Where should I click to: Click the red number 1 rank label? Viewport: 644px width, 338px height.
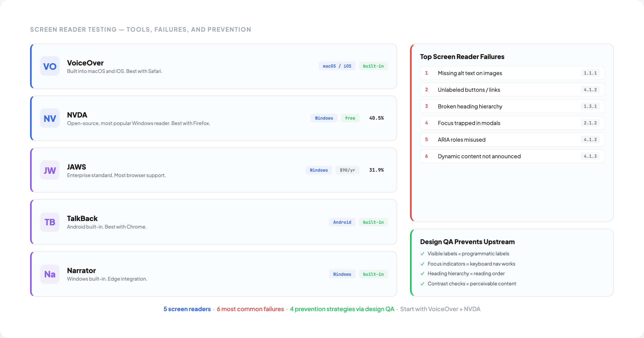coord(426,73)
